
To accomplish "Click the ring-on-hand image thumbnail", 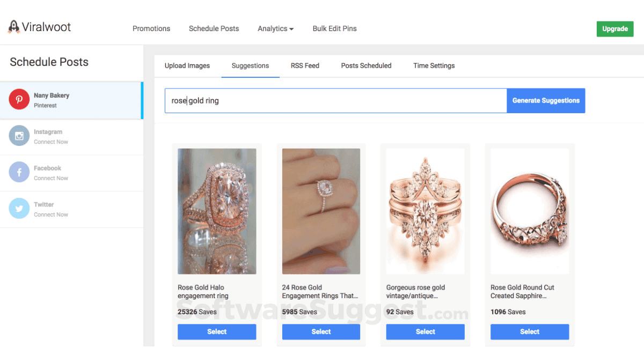I will tap(321, 211).
